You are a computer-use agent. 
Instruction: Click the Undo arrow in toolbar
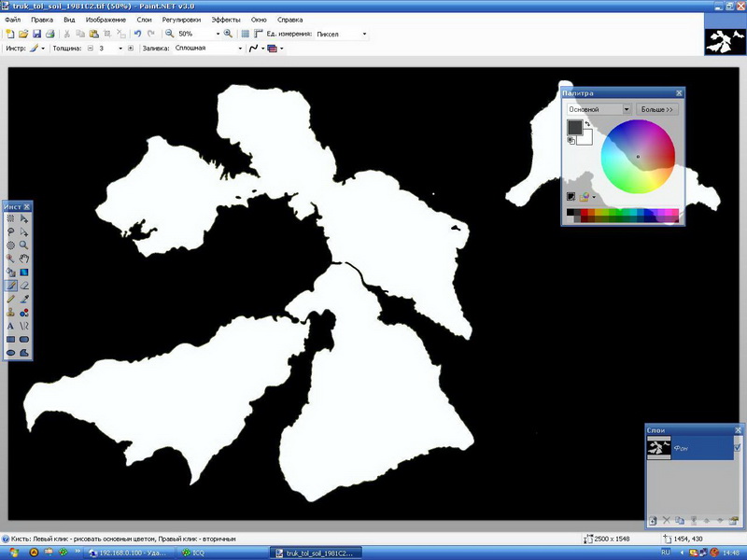[x=137, y=34]
